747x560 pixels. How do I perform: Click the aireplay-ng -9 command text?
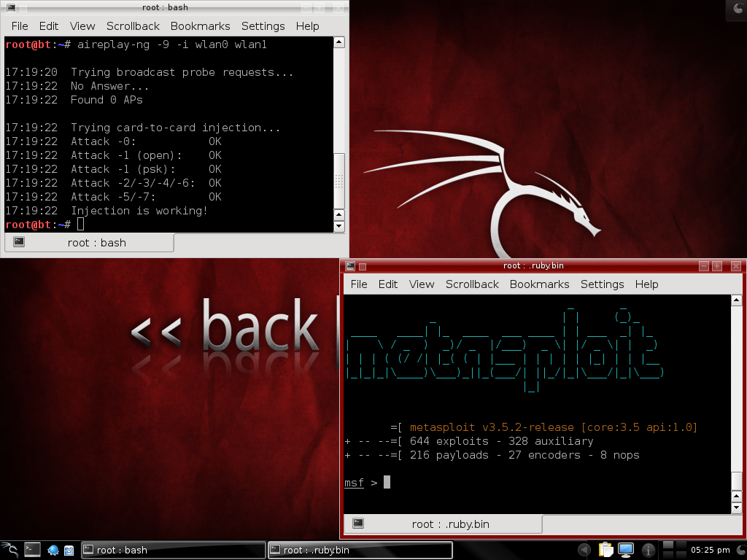[172, 44]
